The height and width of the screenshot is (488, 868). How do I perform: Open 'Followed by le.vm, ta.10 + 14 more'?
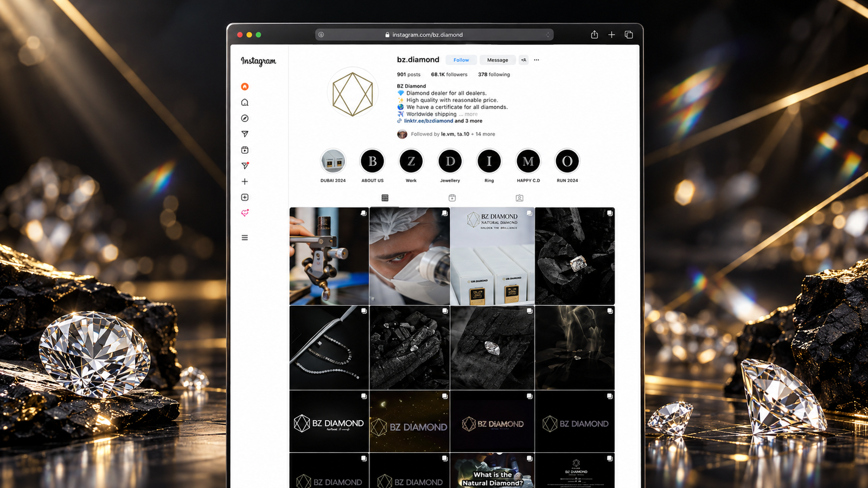click(x=446, y=134)
